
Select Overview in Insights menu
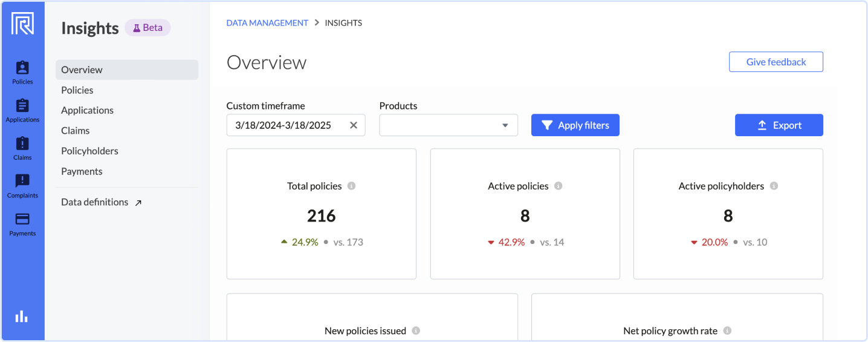[127, 70]
